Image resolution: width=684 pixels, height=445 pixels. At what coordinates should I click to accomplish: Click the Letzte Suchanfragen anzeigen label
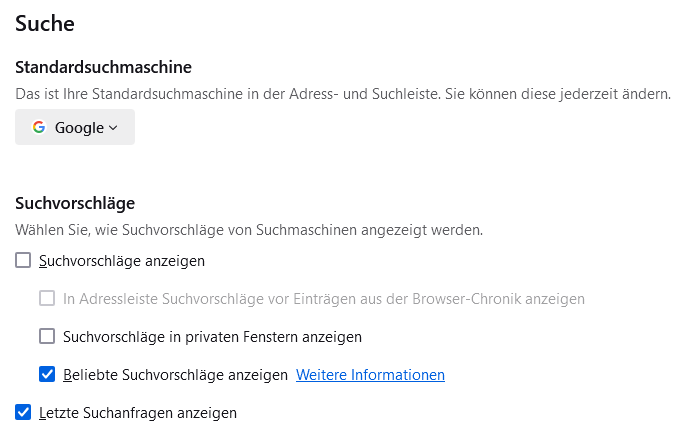(x=138, y=412)
